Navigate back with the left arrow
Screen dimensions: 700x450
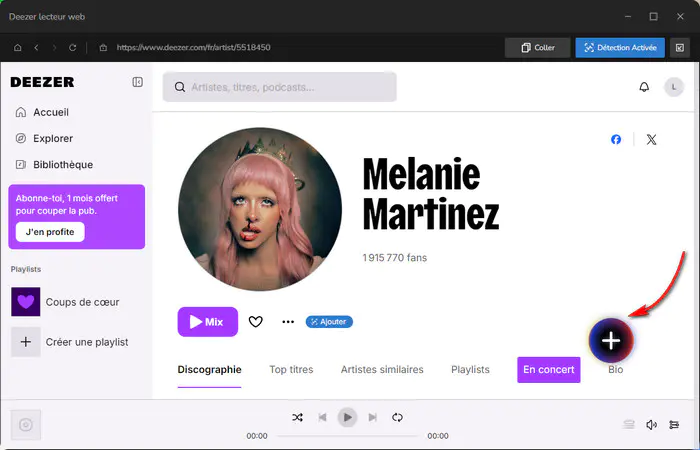click(36, 47)
